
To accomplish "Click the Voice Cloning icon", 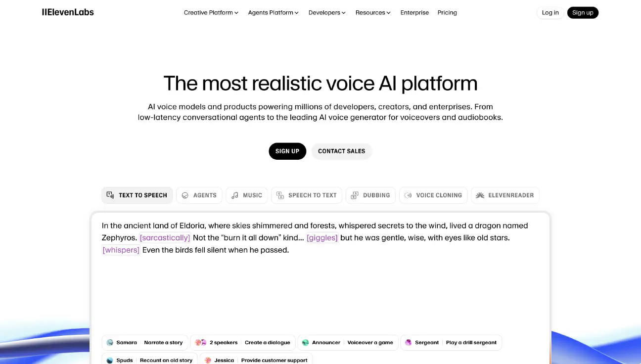I will [408, 195].
